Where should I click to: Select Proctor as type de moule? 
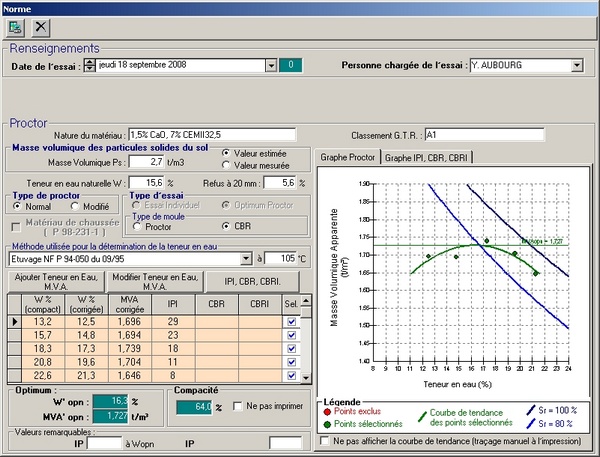(x=139, y=226)
